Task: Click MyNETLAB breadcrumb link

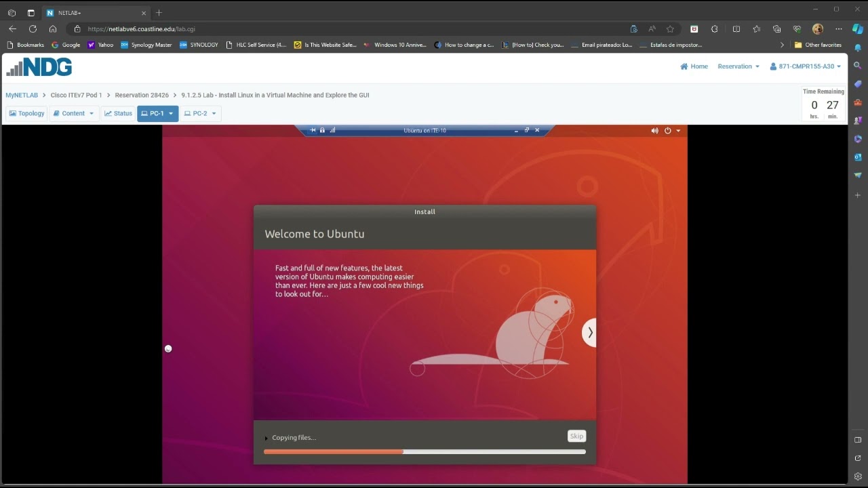Action: [x=22, y=96]
